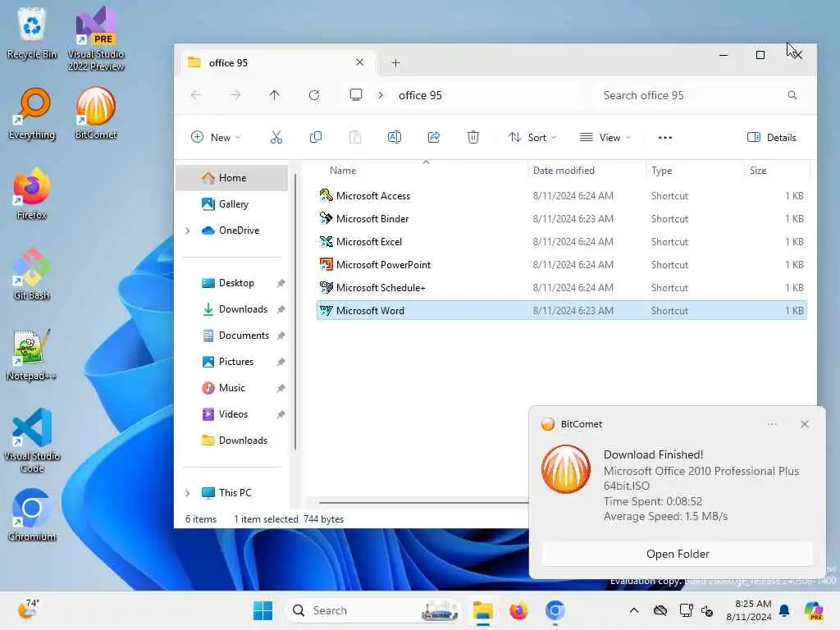Select the Microsoft Schedule+ shortcut
840x630 pixels.
(561, 288)
